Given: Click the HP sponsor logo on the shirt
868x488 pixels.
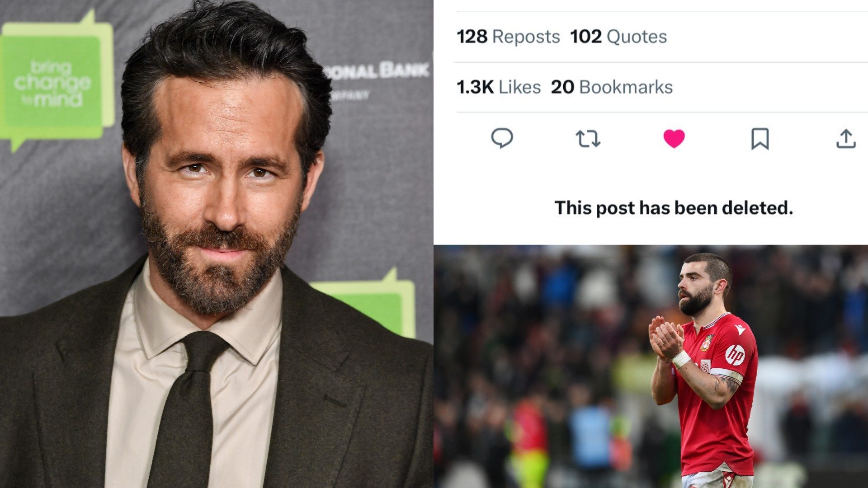Looking at the screenshot, I should [x=735, y=355].
